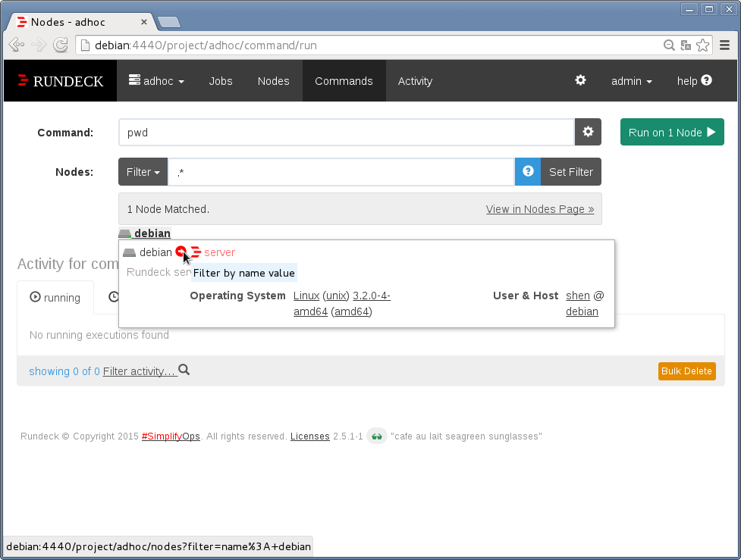Click the Set Filter button
The image size is (741, 560).
pos(571,172)
